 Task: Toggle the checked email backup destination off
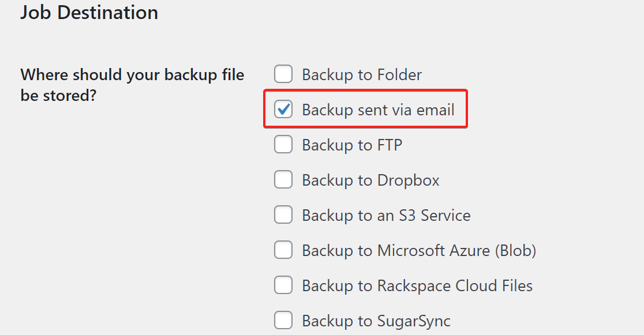(283, 109)
